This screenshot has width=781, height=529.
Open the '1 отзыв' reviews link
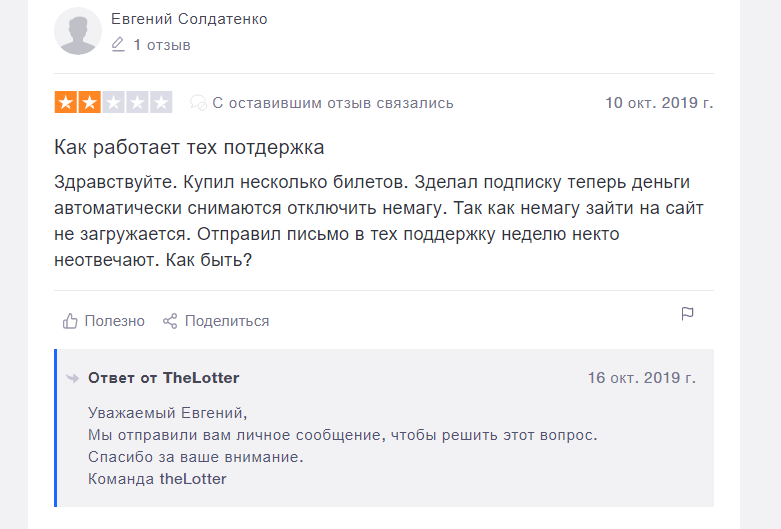[162, 45]
